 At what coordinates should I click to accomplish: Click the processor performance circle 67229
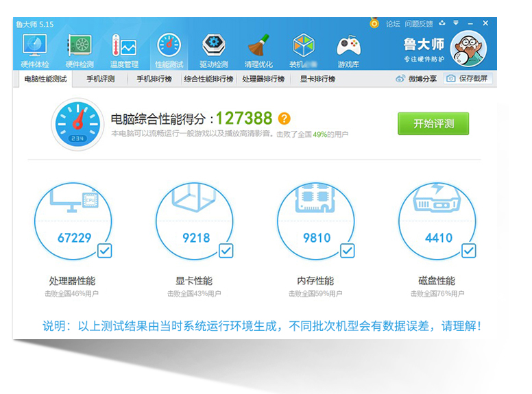[x=73, y=221]
